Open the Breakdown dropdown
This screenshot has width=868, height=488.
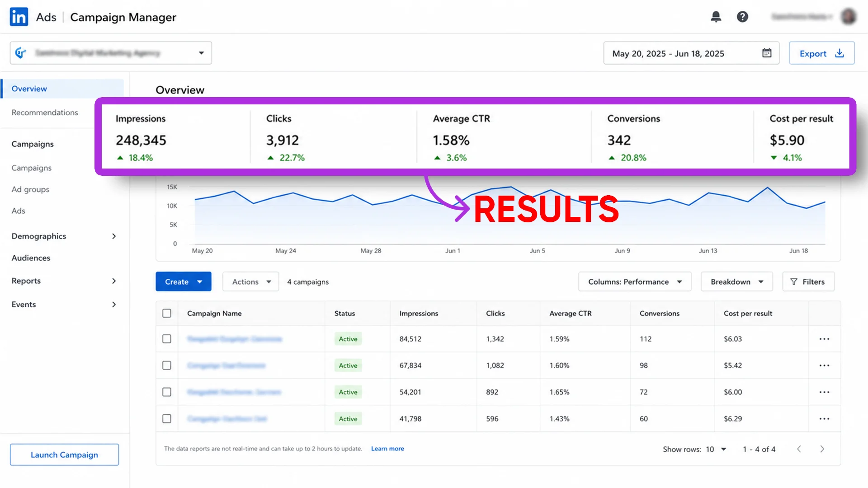click(x=736, y=282)
